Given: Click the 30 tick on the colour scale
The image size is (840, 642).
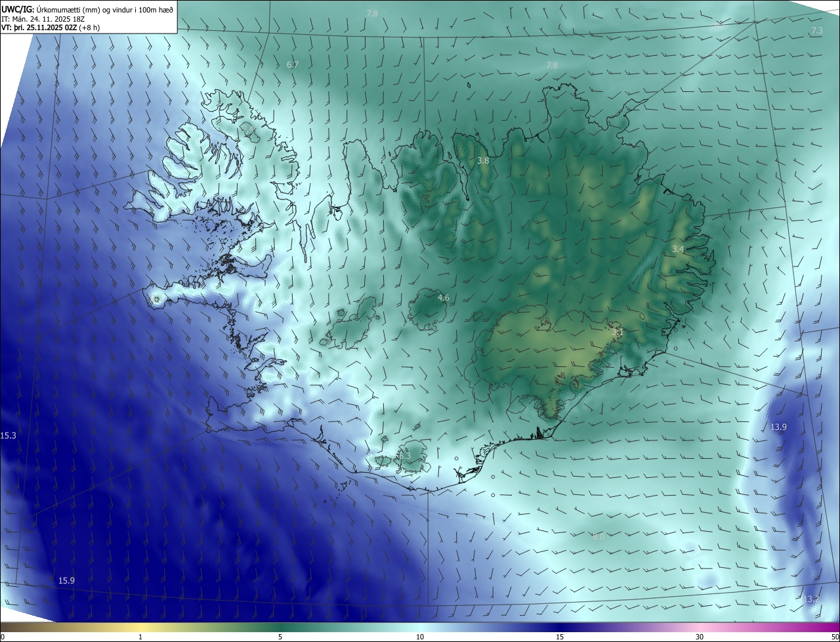Looking at the screenshot, I should (x=700, y=637).
